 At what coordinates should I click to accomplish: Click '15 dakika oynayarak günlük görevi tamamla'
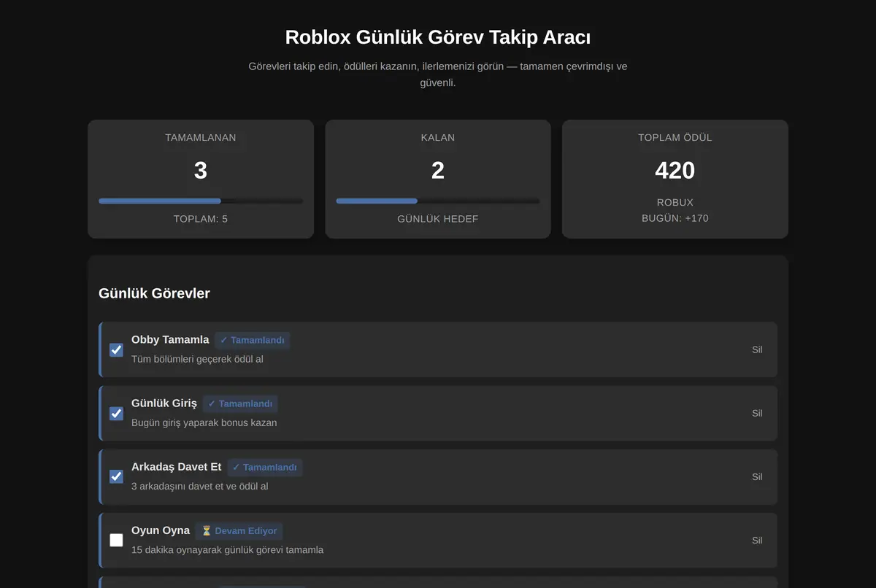point(228,549)
